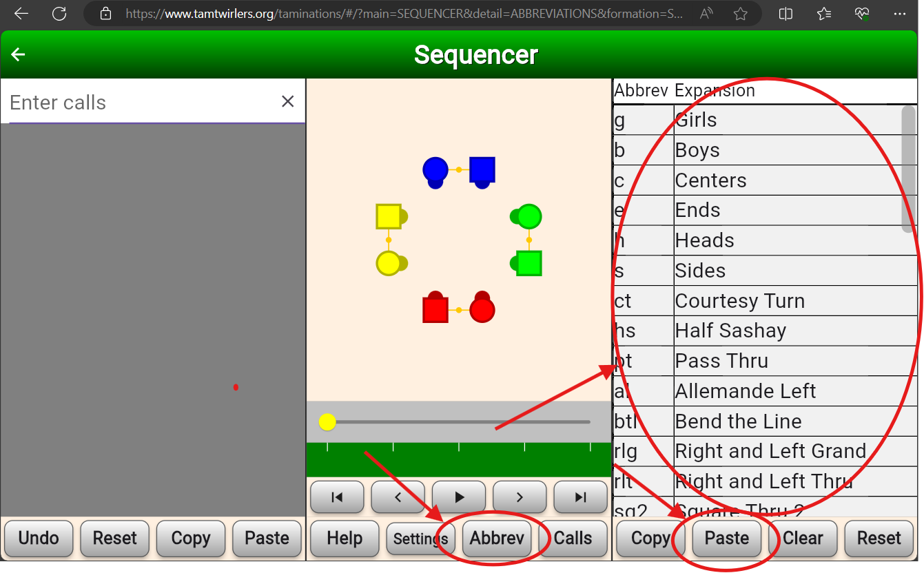The width and height of the screenshot is (924, 573).
Task: Clear the Enter calls field with X
Action: 288,102
